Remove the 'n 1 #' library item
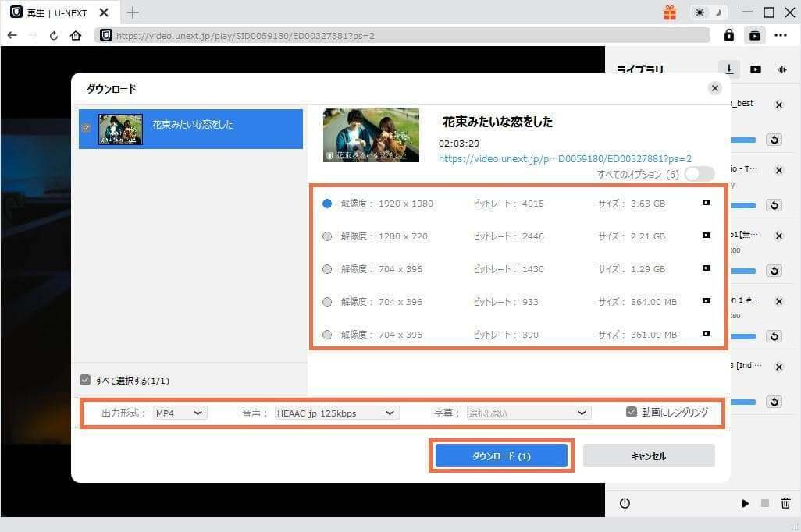The height and width of the screenshot is (532, 801). click(x=779, y=301)
